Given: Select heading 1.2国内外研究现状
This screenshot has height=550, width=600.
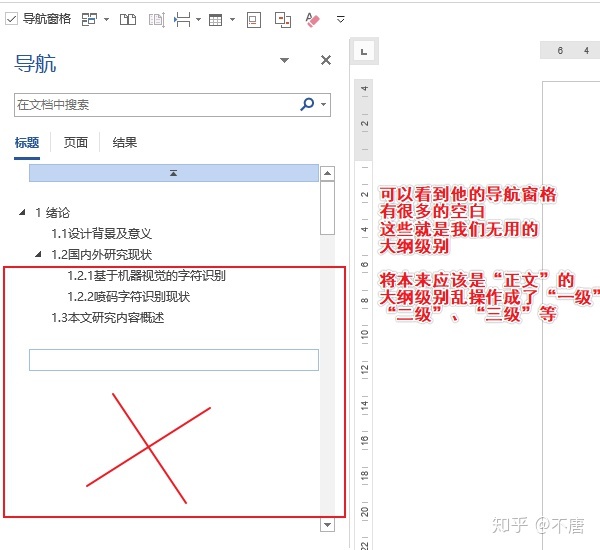Looking at the screenshot, I should coord(101,255).
